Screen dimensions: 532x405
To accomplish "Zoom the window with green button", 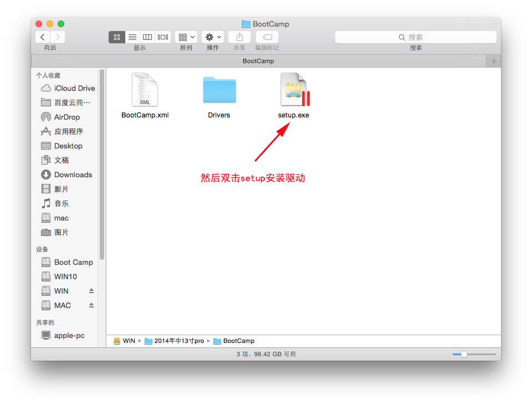I will click(x=61, y=24).
